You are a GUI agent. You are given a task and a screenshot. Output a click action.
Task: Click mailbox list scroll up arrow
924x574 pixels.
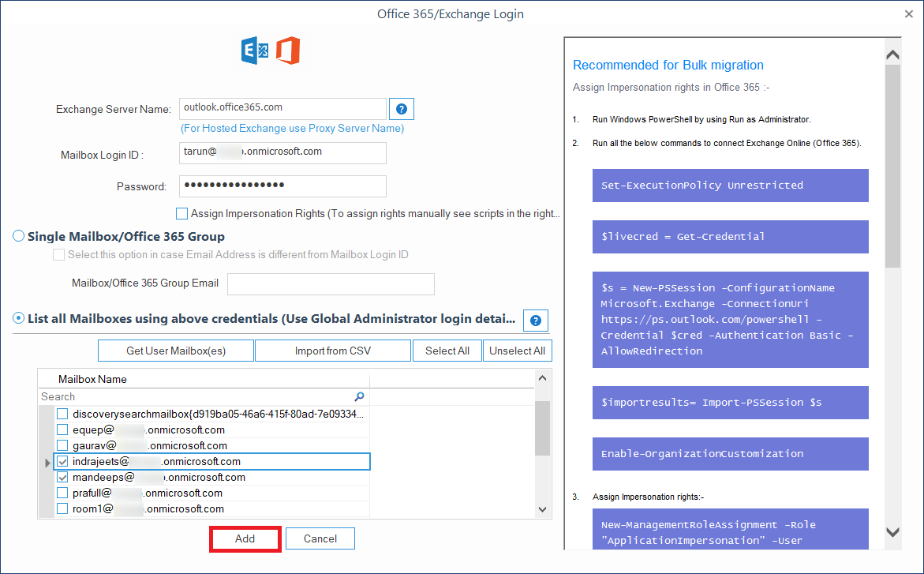[543, 378]
